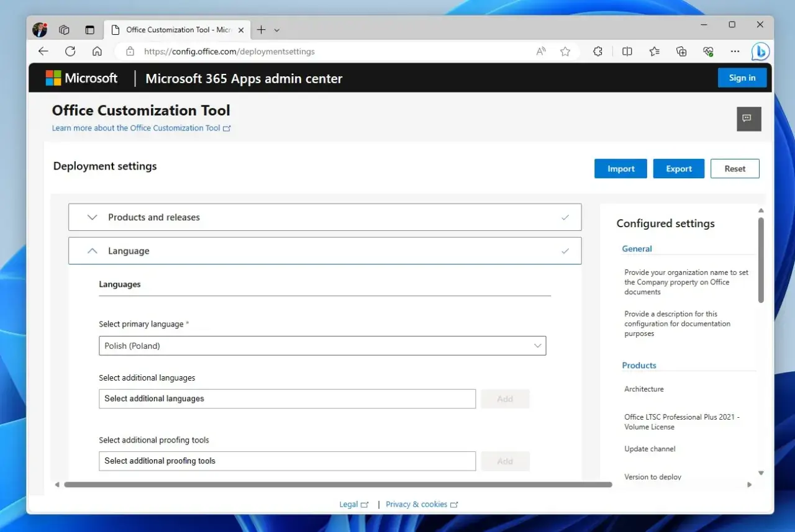Click the Configured settings scroll down arrow

coord(761,473)
